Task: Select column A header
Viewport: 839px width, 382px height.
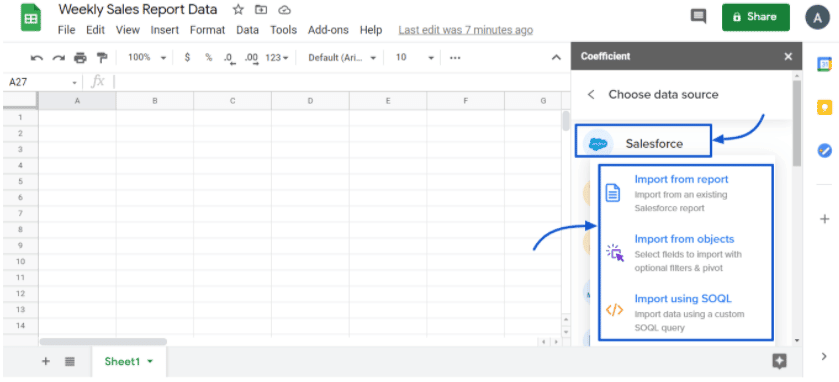Action: click(77, 101)
